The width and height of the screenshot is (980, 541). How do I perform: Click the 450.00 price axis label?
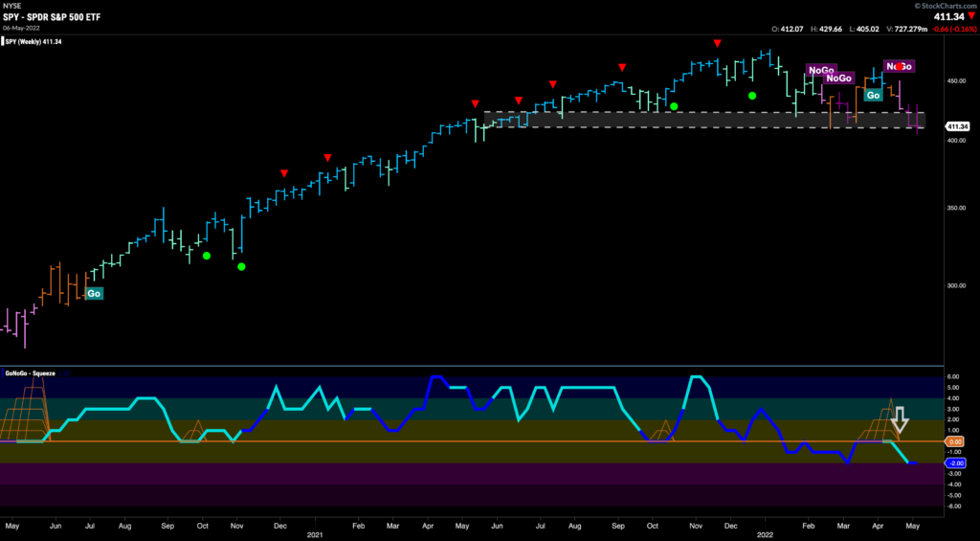[x=958, y=81]
